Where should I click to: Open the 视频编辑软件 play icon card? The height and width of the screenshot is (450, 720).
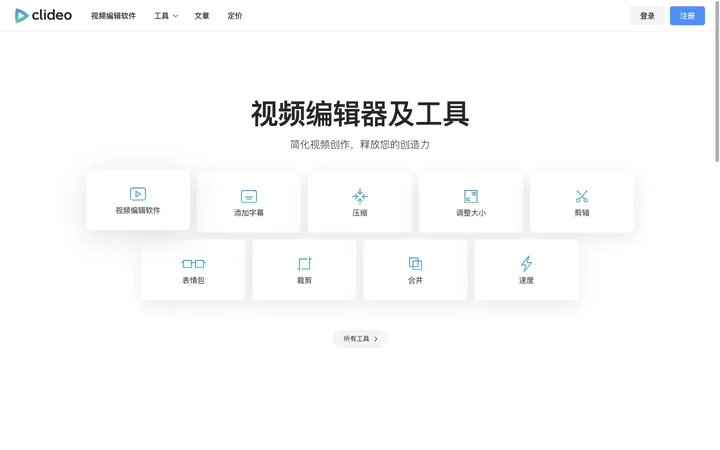[x=138, y=194]
